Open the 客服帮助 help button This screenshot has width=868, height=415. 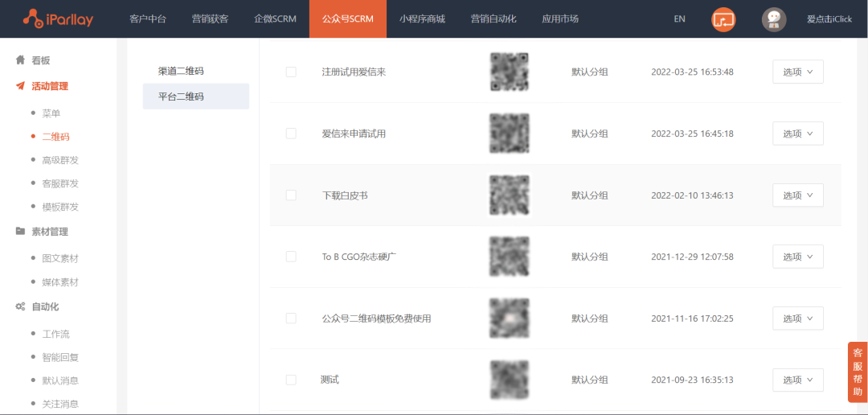pyautogui.click(x=858, y=372)
